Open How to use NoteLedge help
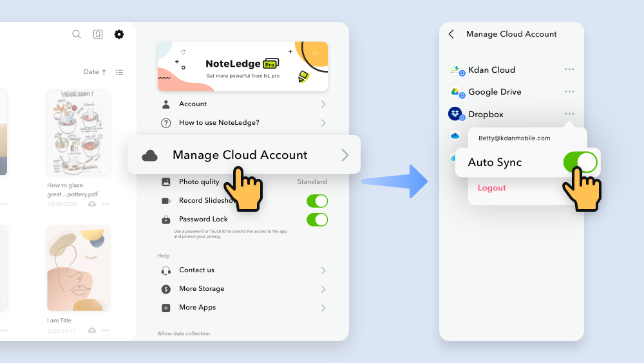The width and height of the screenshot is (644, 363). pos(244,123)
